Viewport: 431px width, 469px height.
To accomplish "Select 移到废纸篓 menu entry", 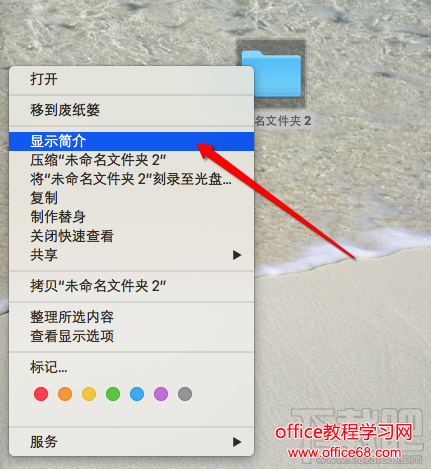I will click(131, 110).
